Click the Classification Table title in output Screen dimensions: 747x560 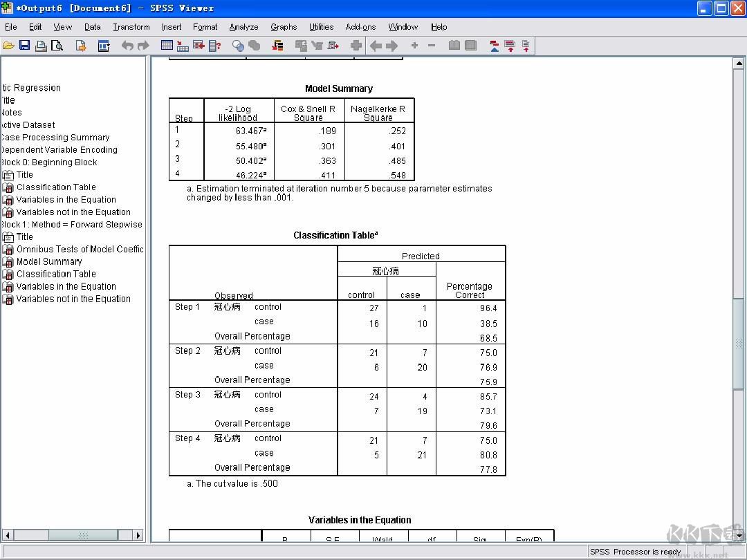click(335, 235)
